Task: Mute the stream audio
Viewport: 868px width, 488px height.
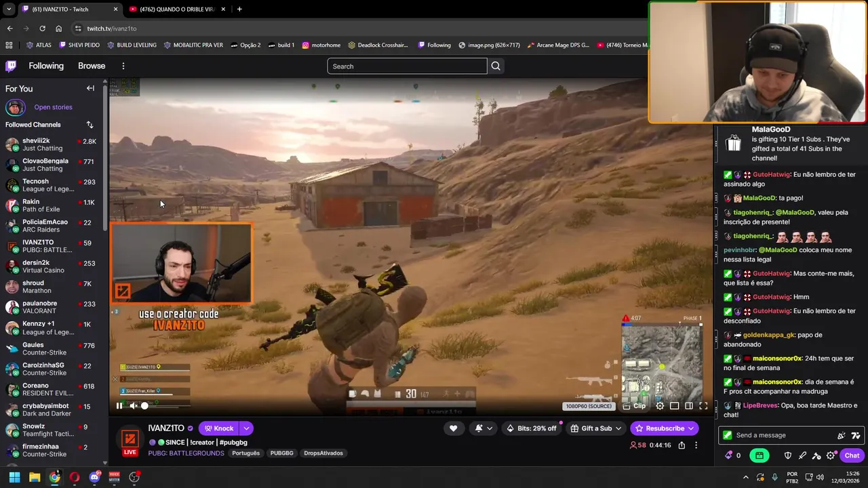Action: click(134, 406)
